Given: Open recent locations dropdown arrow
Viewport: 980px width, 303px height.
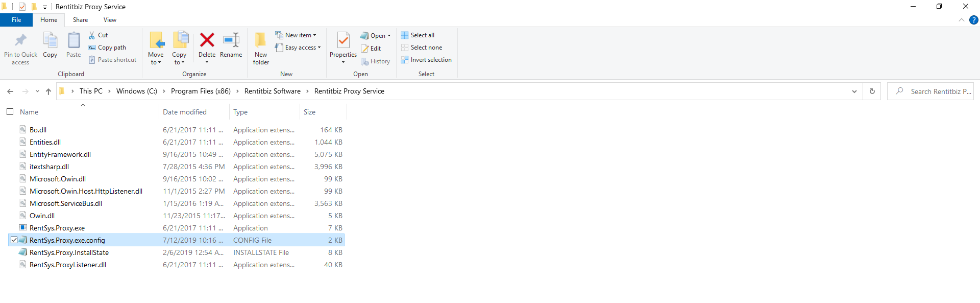Looking at the screenshot, I should (x=37, y=91).
